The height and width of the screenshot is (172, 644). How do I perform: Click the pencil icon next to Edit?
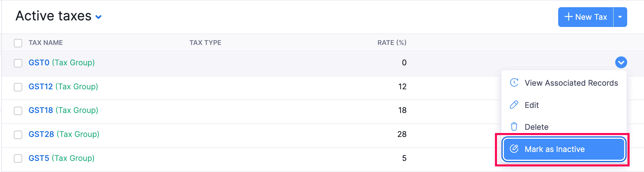click(x=514, y=105)
